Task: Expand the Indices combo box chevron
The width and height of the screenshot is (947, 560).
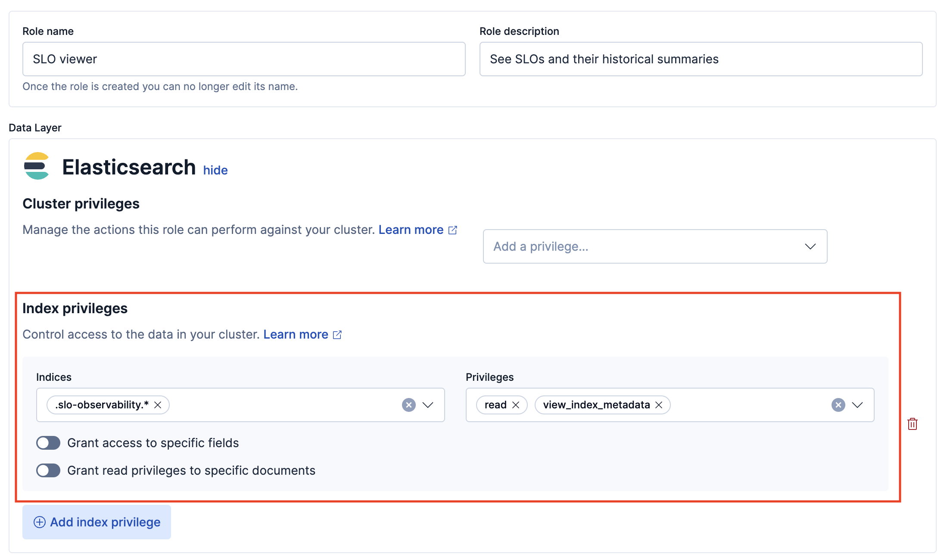Action: (x=428, y=405)
